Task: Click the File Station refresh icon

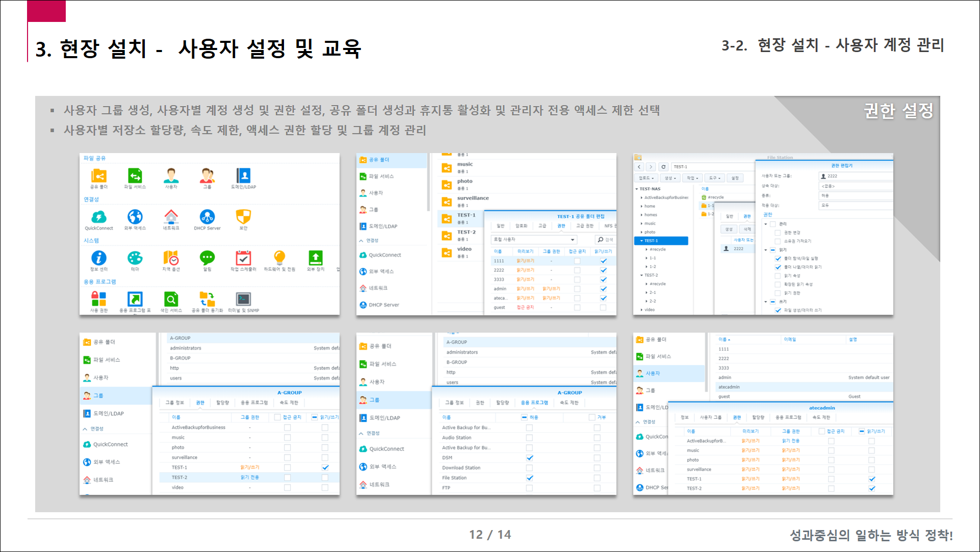Action: (663, 167)
